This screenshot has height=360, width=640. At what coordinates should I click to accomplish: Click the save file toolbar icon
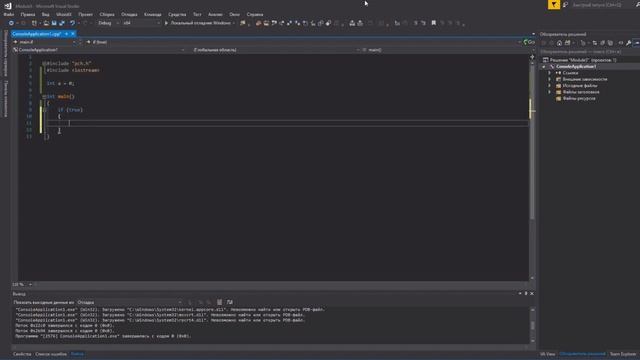(x=54, y=23)
